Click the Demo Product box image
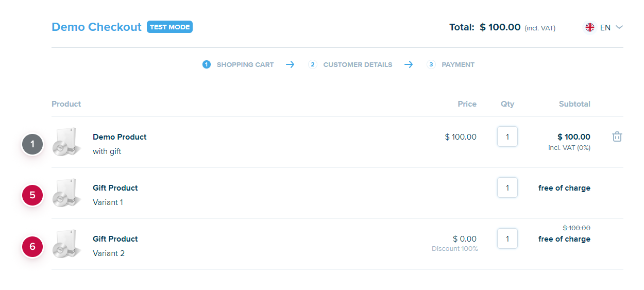Viewport: 644px width, 290px height. (x=66, y=142)
